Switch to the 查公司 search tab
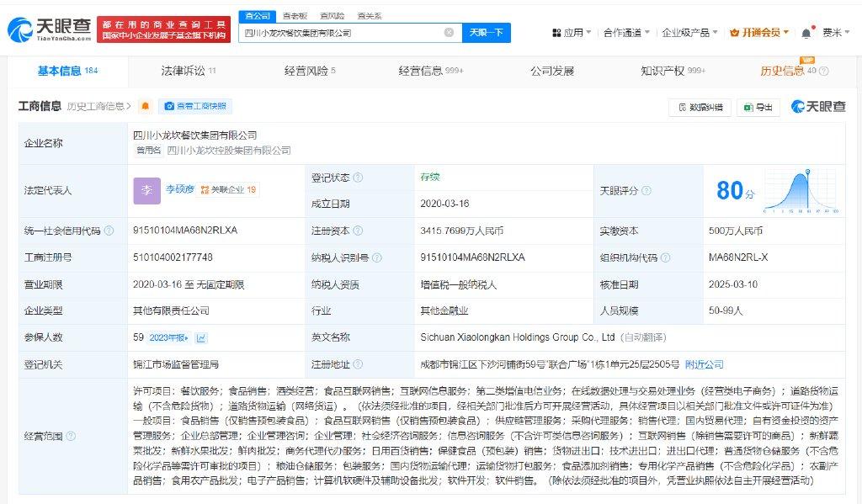862x504 pixels. (x=258, y=16)
